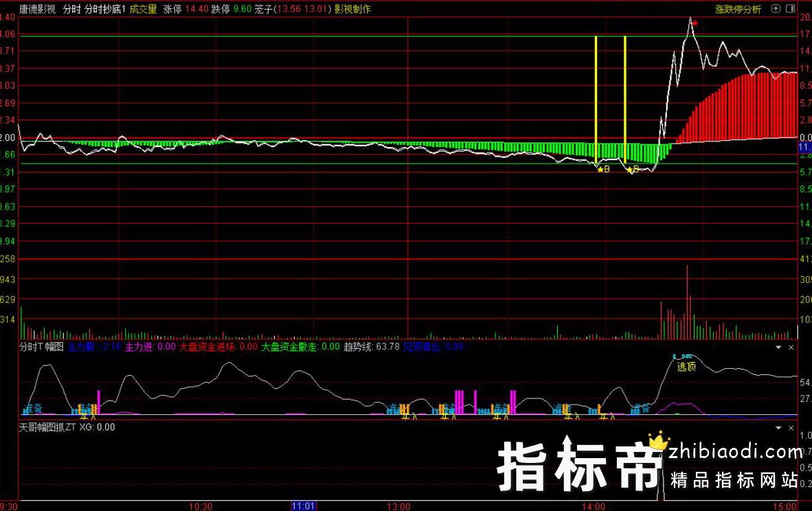Select the 分时抄底1 indicator label
The width and height of the screenshot is (812, 511).
[x=105, y=9]
